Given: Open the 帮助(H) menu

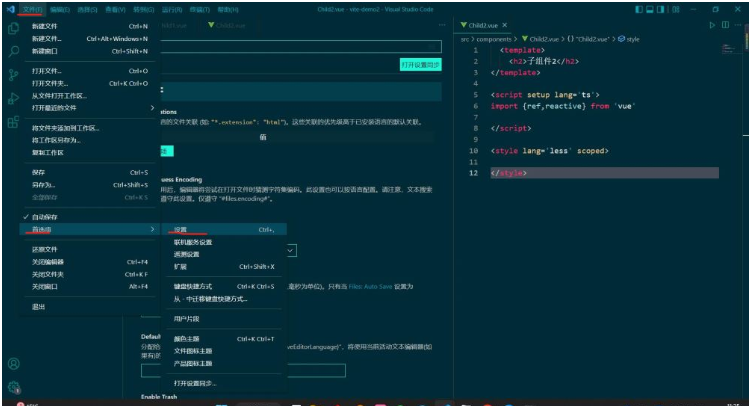Looking at the screenshot, I should pos(228,9).
